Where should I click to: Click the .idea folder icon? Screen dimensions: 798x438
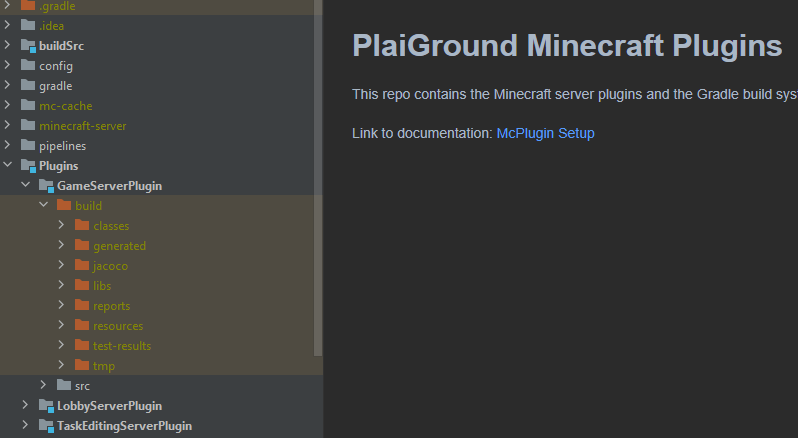[x=28, y=25]
